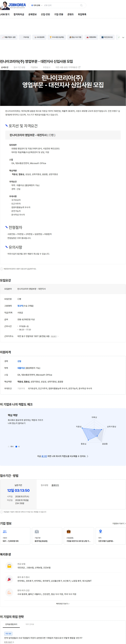The height and width of the screenshot is (644, 126).
Task: Select the 우수사원 포상제도 tag chip
Action: click(57, 37)
